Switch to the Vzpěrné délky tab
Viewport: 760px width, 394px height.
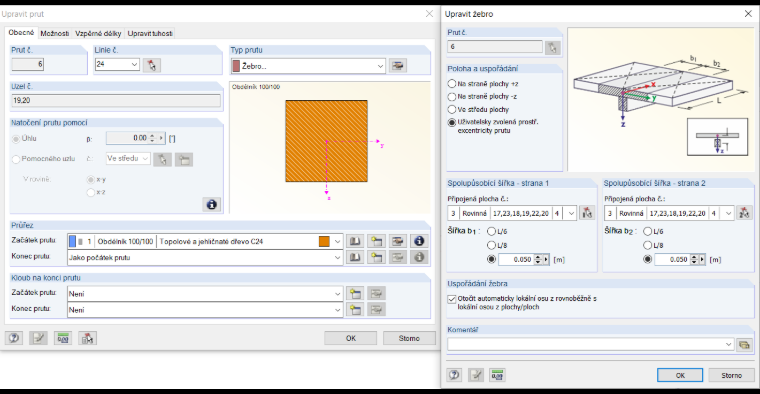98,33
